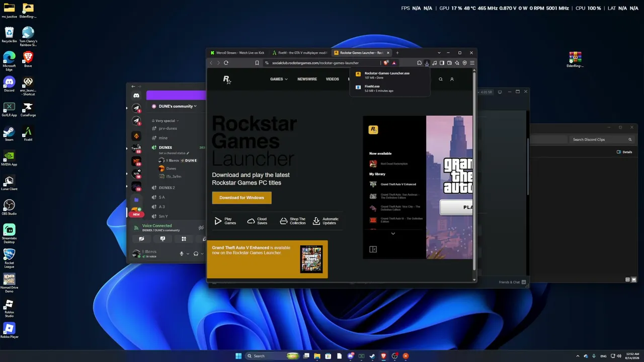Expand the library list down chevron

[x=393, y=233]
